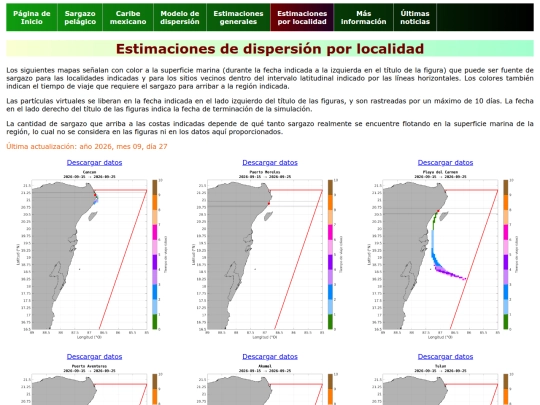View Últimas noticias in the nav bar
540x405 pixels.
(x=415, y=18)
